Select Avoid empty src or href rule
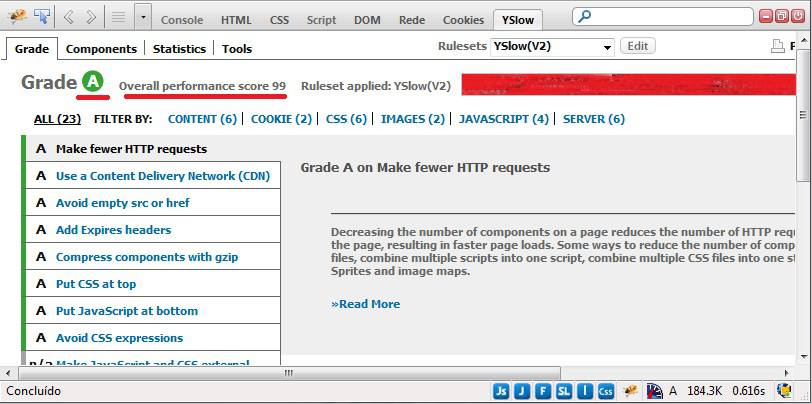 point(153,203)
